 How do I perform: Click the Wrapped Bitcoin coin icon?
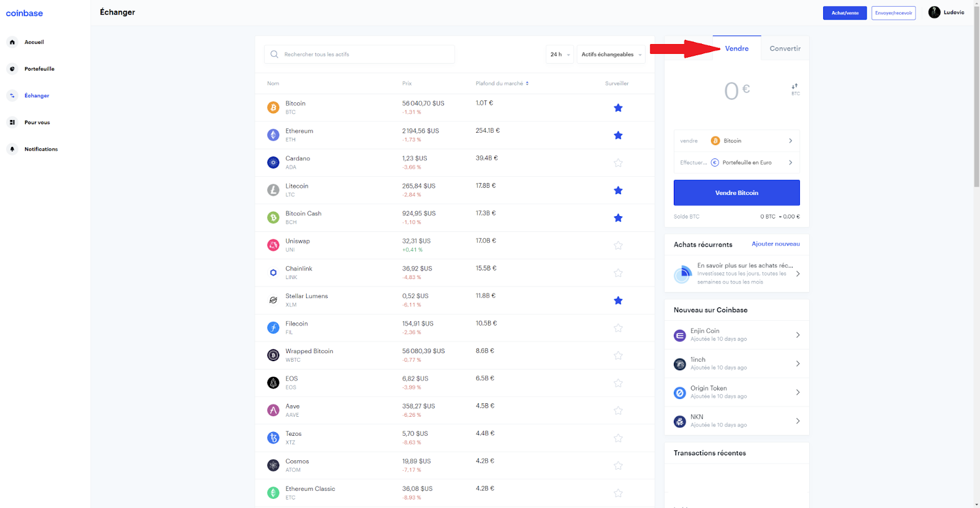click(273, 356)
